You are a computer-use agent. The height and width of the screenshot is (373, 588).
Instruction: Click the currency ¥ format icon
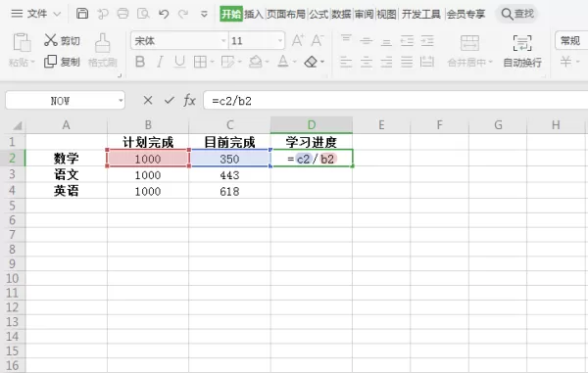(565, 62)
